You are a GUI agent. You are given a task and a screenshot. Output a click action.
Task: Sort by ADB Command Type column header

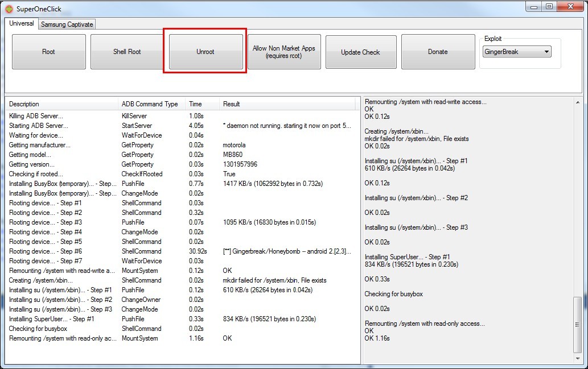click(x=151, y=104)
